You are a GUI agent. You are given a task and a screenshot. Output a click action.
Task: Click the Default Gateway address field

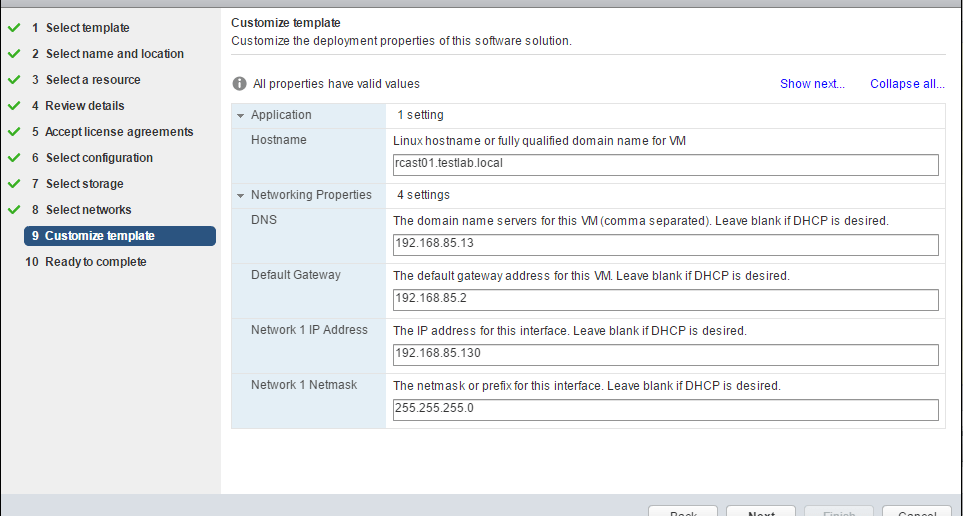click(x=666, y=300)
